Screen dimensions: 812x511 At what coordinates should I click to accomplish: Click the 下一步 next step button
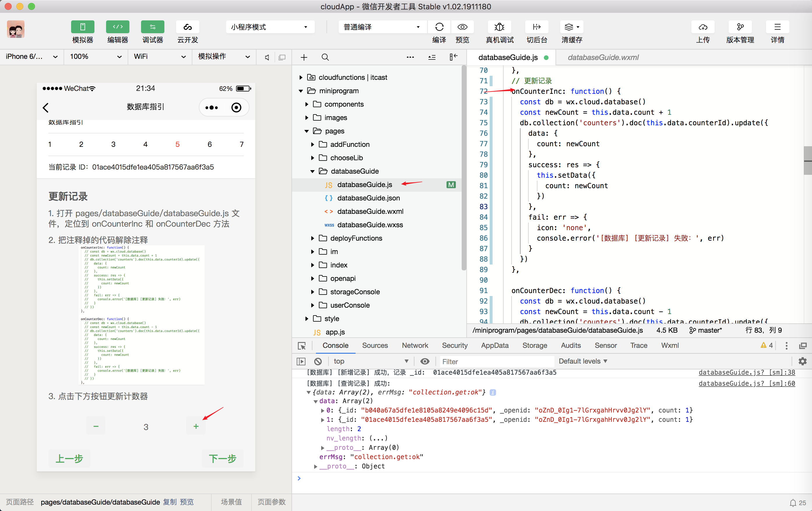pyautogui.click(x=223, y=459)
